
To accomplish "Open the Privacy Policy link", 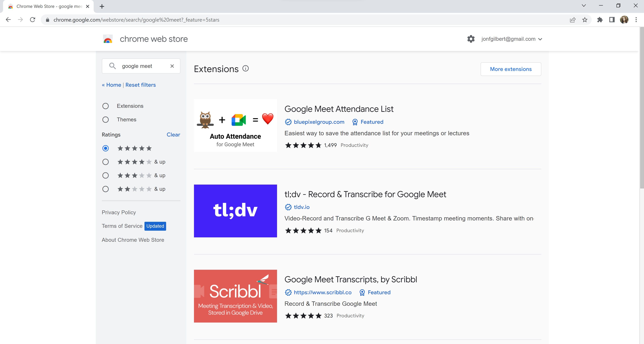I will pyautogui.click(x=118, y=212).
